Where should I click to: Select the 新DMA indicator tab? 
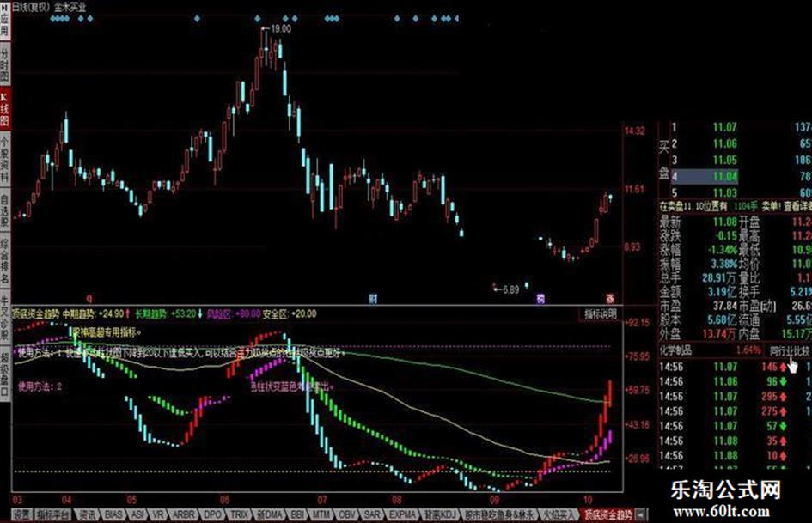(x=270, y=514)
